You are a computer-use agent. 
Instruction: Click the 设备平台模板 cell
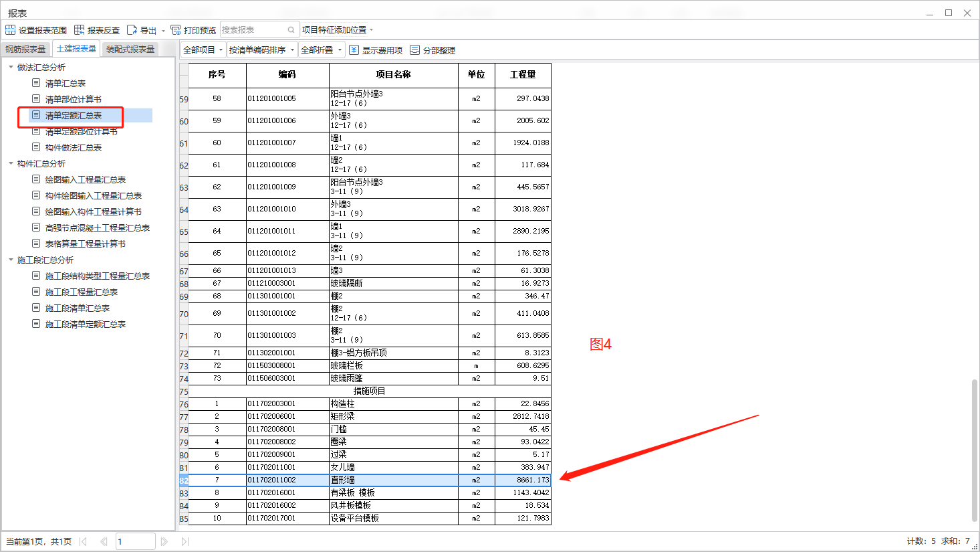click(393, 519)
